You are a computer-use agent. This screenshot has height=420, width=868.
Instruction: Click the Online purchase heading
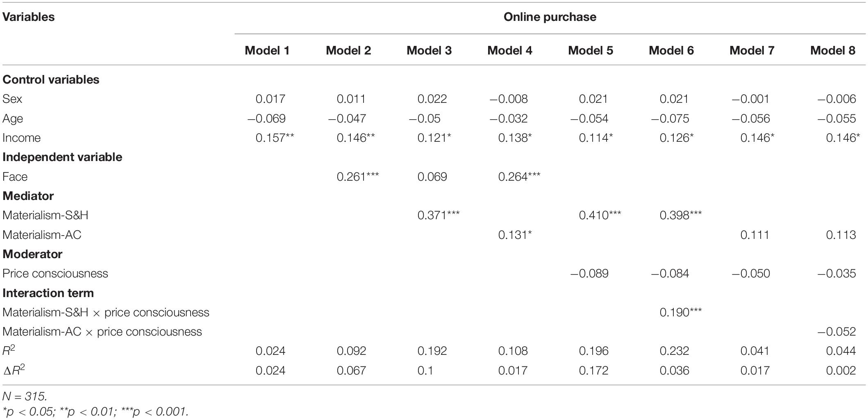550,17
